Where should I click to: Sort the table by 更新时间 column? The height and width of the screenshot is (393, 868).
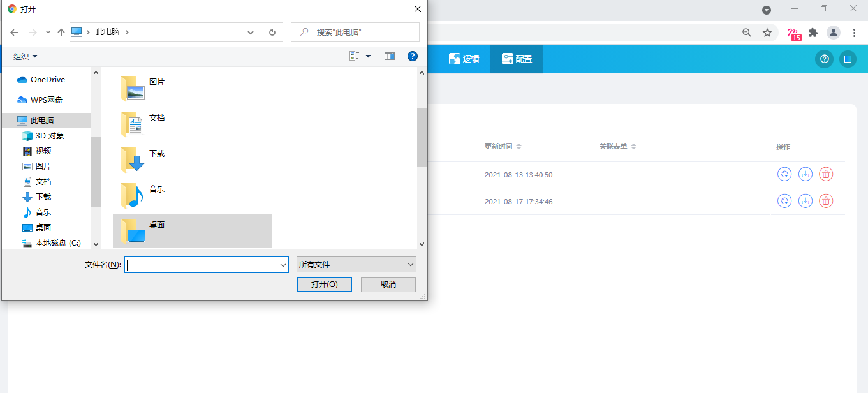click(x=503, y=147)
